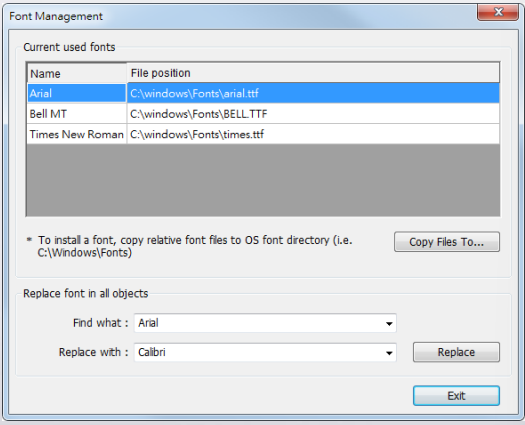
Task: Click the Replace with field showing Calibri
Action: pyautogui.click(x=265, y=352)
